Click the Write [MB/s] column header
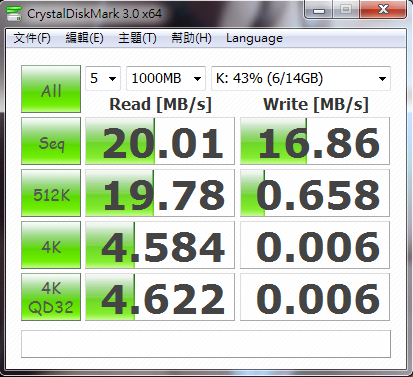 point(316,105)
